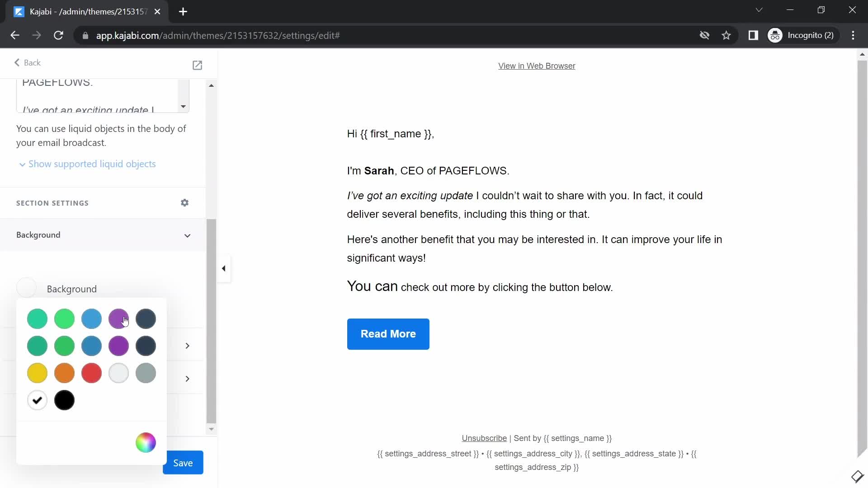
Task: Scroll down in the settings panel
Action: [x=212, y=428]
